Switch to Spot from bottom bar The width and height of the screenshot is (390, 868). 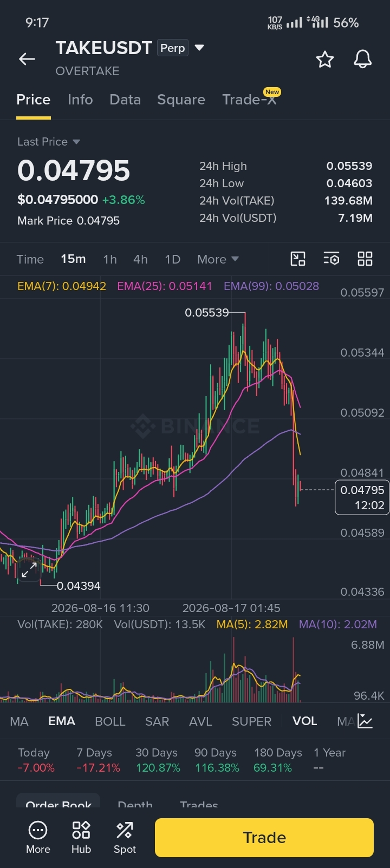click(125, 838)
